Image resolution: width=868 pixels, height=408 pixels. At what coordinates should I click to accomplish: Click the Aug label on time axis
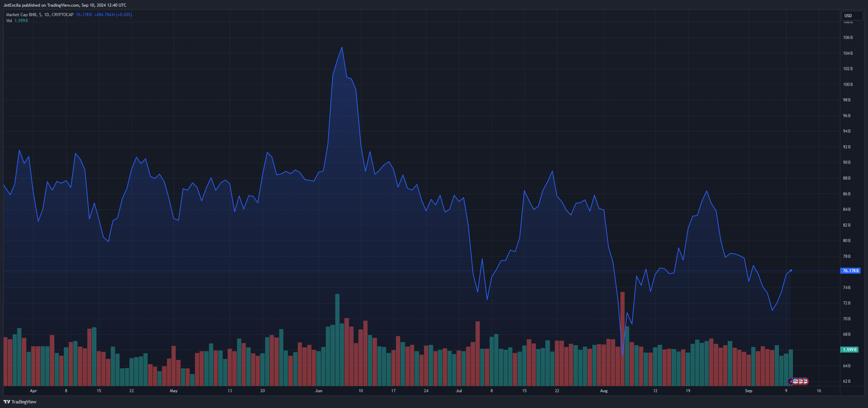[x=604, y=391]
